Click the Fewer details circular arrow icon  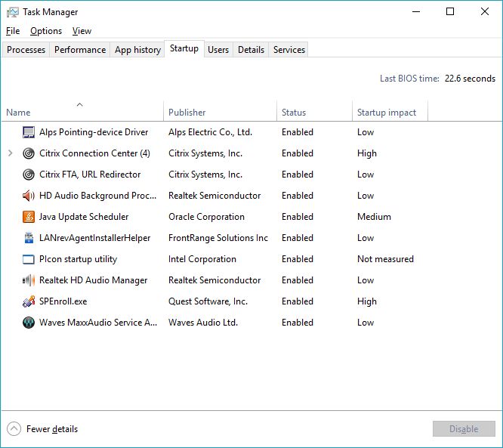[14, 429]
